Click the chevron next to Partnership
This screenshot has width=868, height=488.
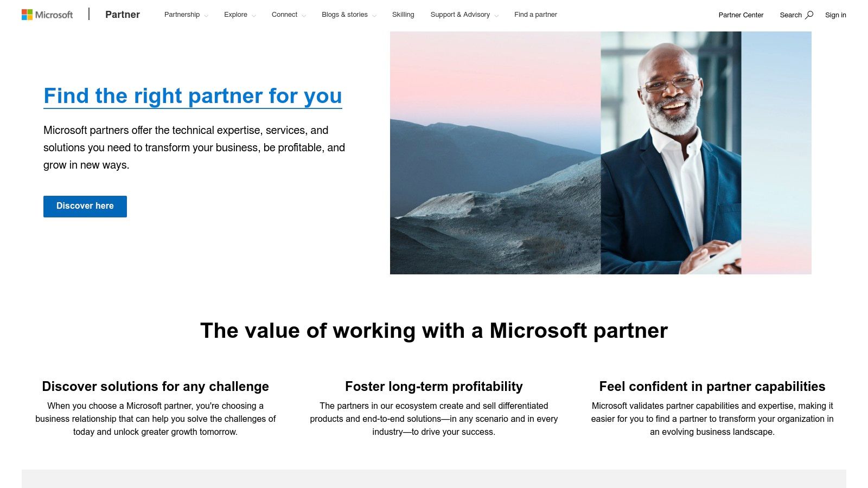[206, 16]
